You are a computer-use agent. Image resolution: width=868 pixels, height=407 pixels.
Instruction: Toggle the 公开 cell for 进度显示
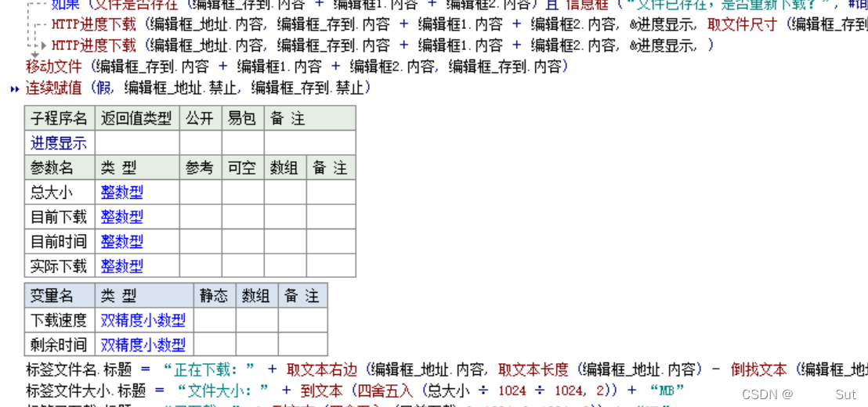pyautogui.click(x=201, y=142)
